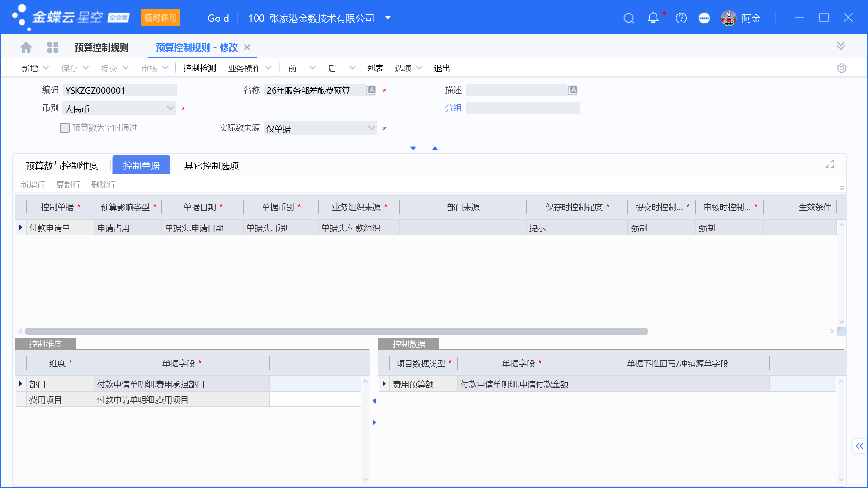
Task: Click the 编码 field YSKZGZ000001
Action: pyautogui.click(x=120, y=90)
